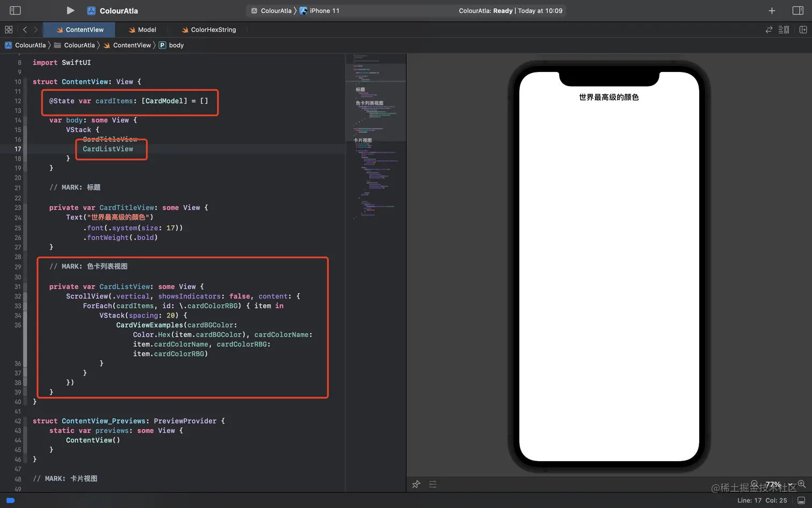This screenshot has height=508, width=812.
Task: Toggle the navigator sidebar
Action: tap(15, 11)
